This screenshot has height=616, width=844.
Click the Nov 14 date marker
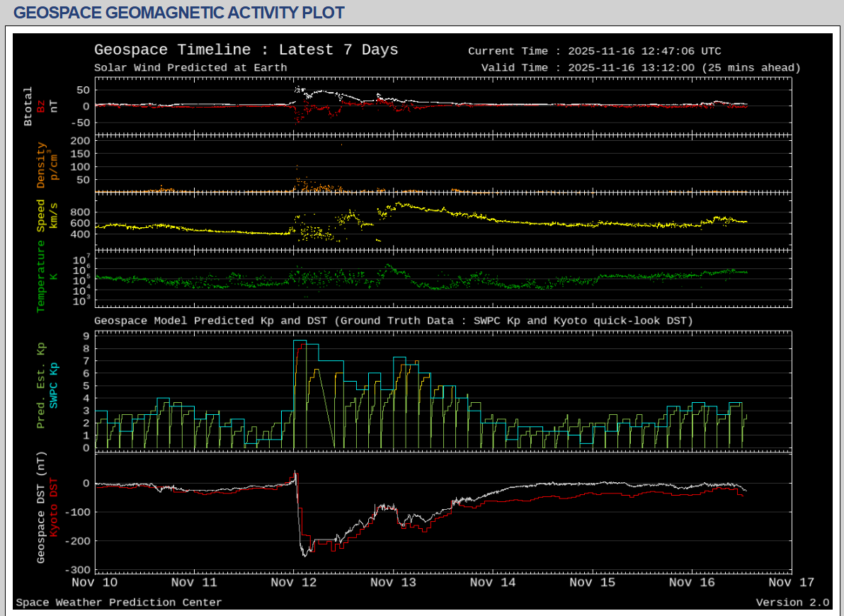coord(493,583)
